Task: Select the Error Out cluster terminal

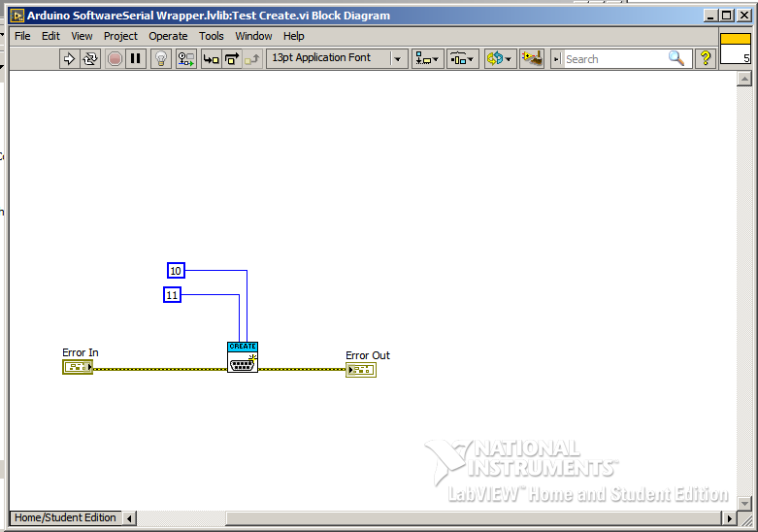Action: click(361, 370)
